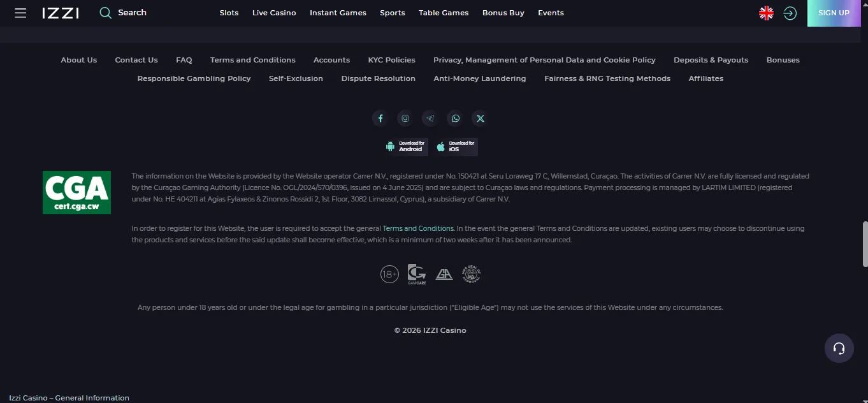Open the live support headset chat
The width and height of the screenshot is (868, 403).
(839, 348)
